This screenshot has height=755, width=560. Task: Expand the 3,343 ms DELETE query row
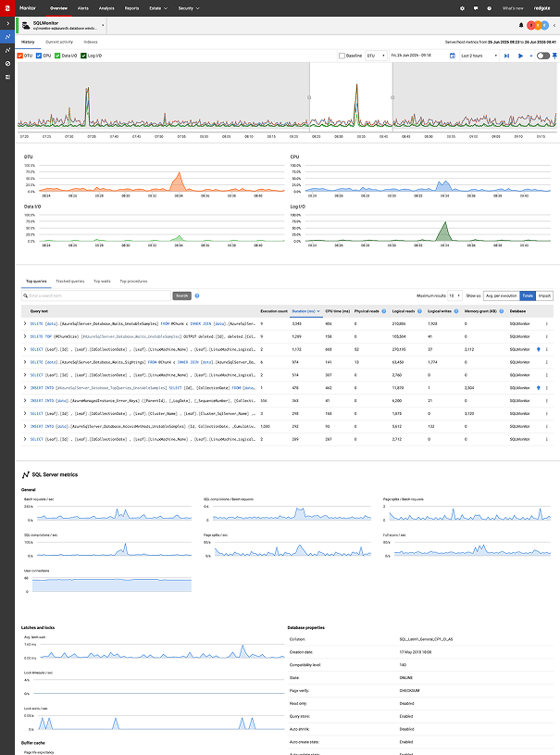coord(25,323)
